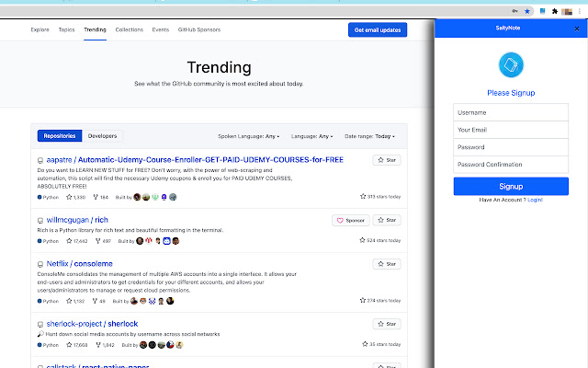Open Chrome's three-dot menu
Viewport: 588px width, 368px height.
point(580,11)
